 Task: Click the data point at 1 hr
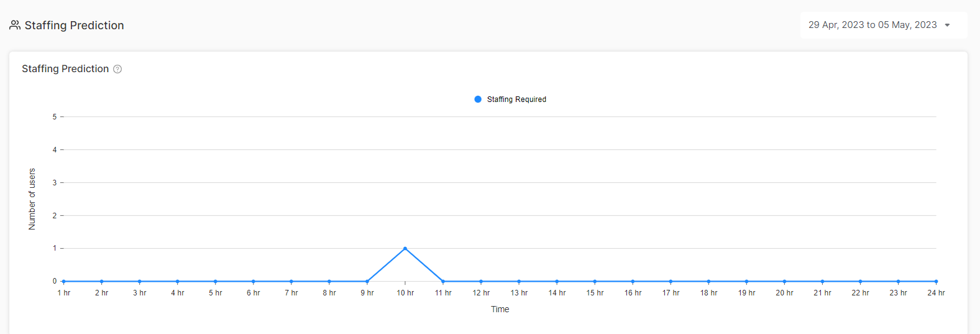coord(63,282)
